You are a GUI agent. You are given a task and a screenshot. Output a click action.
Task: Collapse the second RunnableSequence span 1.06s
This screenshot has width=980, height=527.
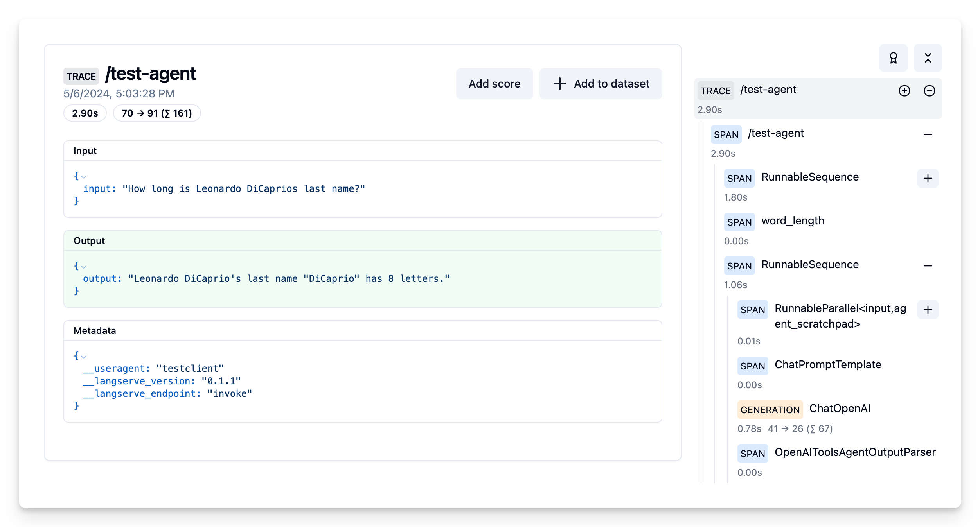(x=928, y=266)
